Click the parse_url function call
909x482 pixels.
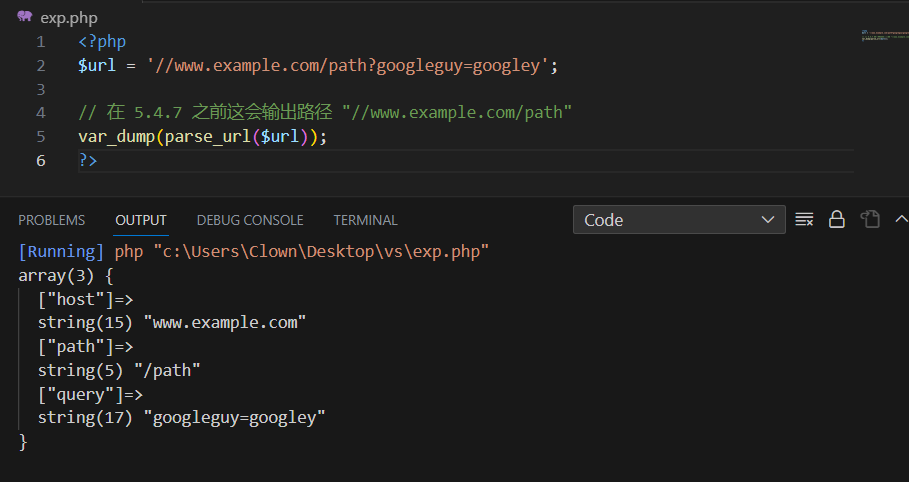click(208, 137)
